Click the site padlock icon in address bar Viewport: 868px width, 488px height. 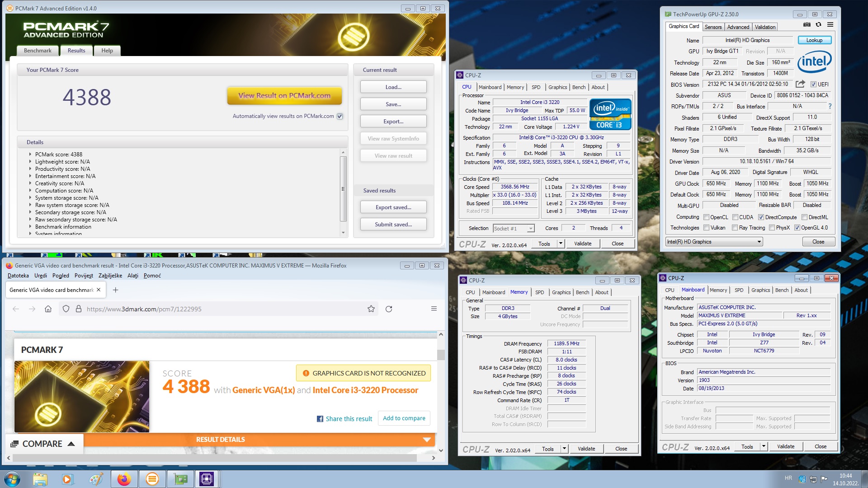click(78, 309)
